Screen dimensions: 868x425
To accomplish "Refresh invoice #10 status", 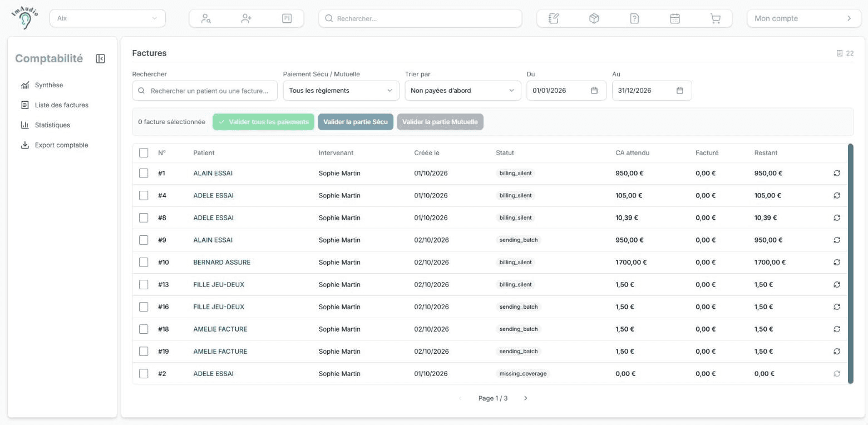I will [837, 262].
